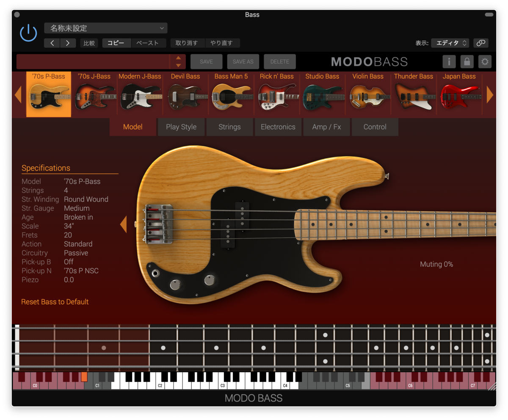508x420 pixels.
Task: Click the orange highlighted key near C1
Action: [x=84, y=377]
